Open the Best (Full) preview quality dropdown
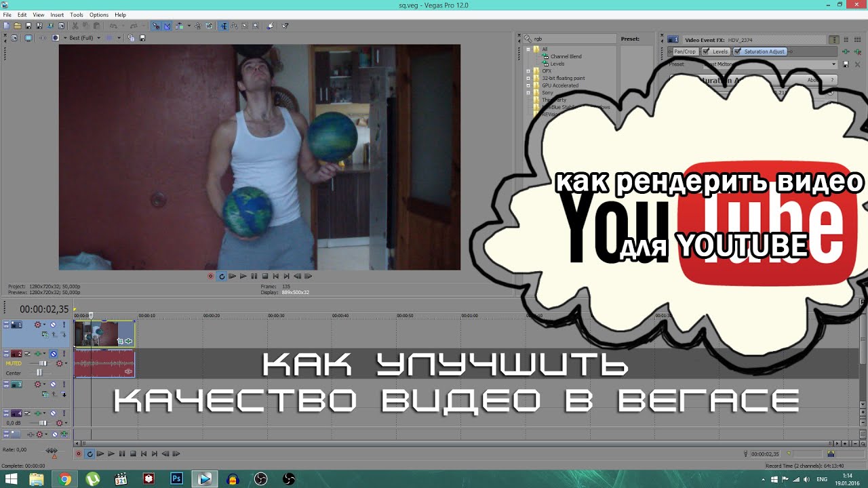 [85, 38]
